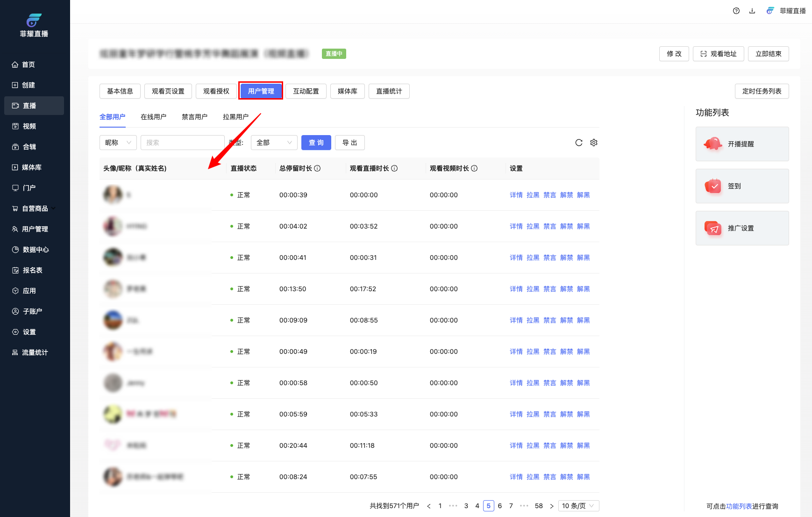Viewport: 812px width, 517px height.
Task: Open the 类型 全部 filter dropdown
Action: pyautogui.click(x=274, y=143)
